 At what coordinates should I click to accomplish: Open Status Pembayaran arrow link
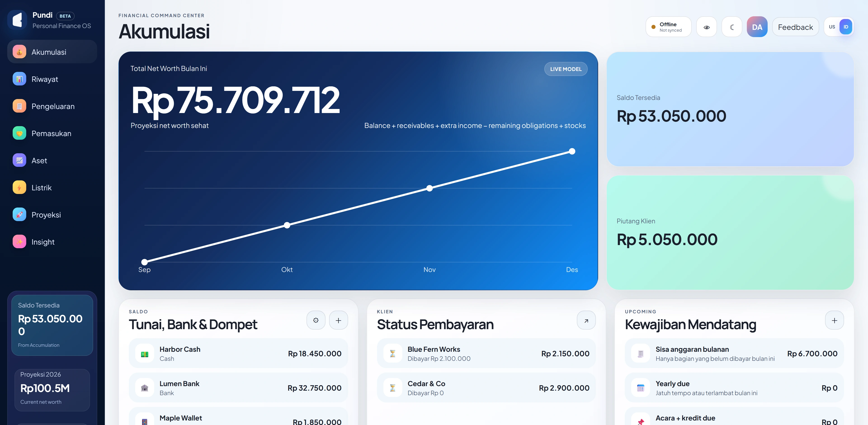click(586, 320)
